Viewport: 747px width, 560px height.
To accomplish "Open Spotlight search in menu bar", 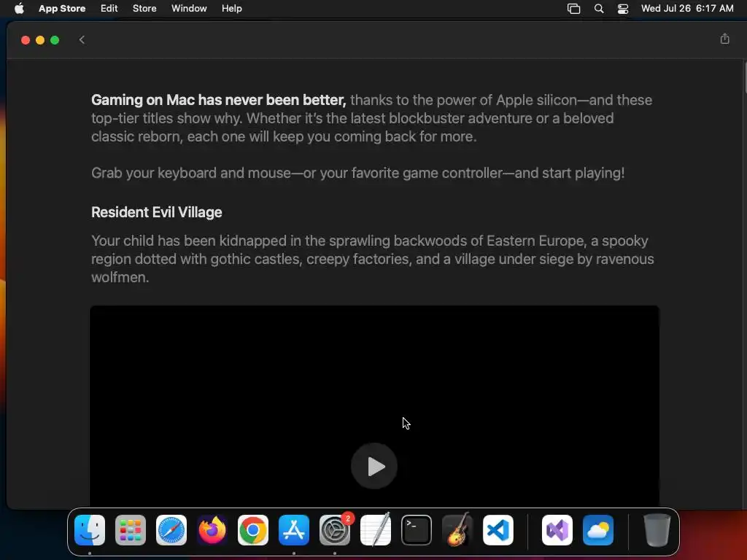I will pos(599,9).
